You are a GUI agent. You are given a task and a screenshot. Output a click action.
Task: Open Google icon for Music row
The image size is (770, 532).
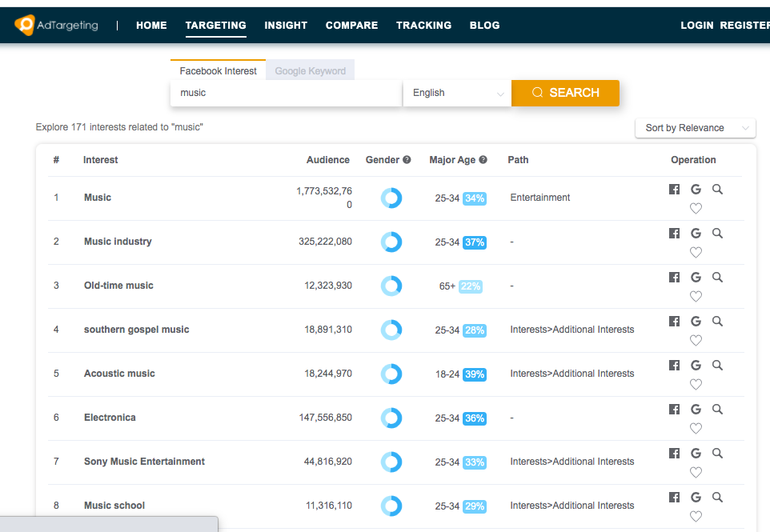[x=696, y=190]
